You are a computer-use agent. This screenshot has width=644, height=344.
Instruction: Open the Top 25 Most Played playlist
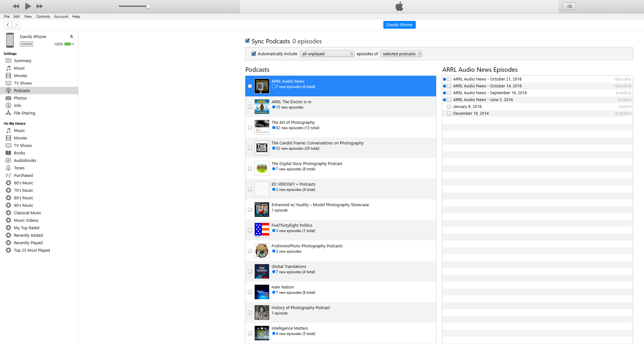click(32, 250)
